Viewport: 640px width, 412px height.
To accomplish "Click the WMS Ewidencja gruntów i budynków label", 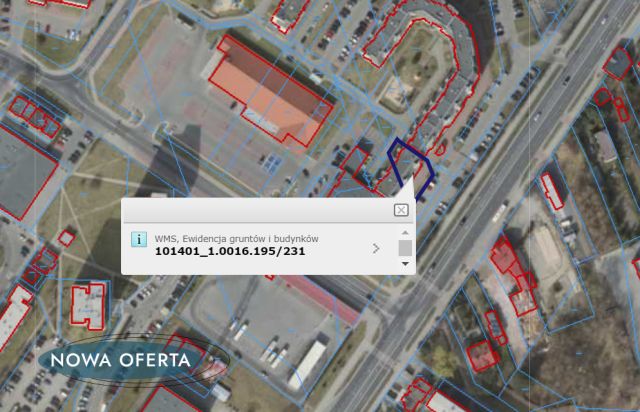I will (x=236, y=238).
